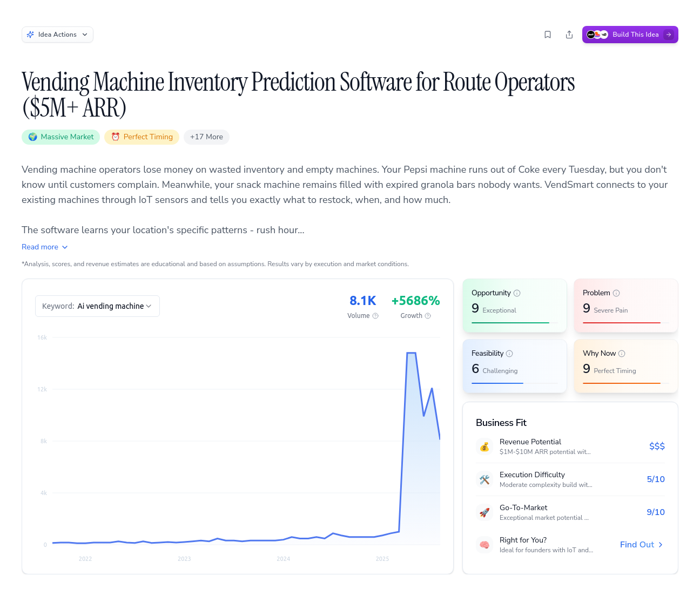Viewport: 700px width, 596px height.
Task: Click the Why Now info icon
Action: pyautogui.click(x=622, y=354)
